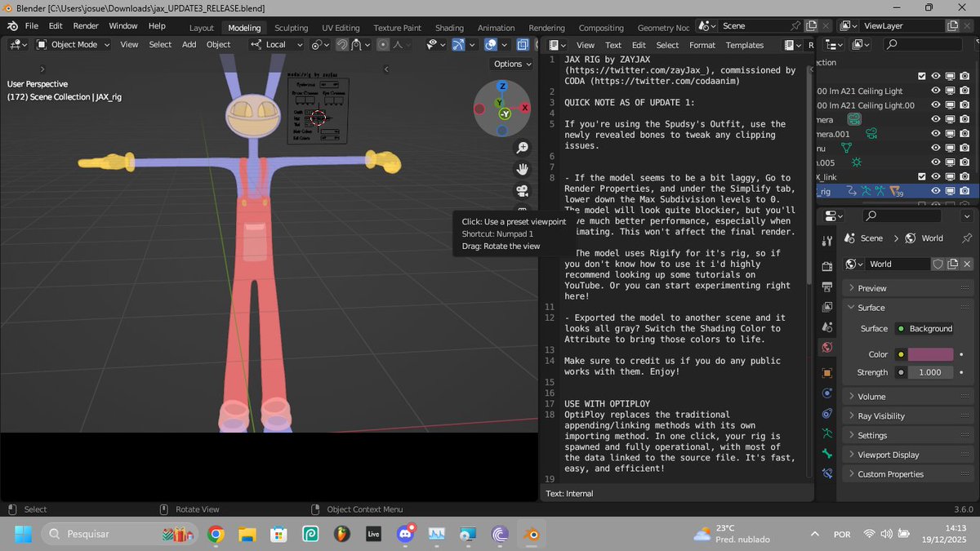The width and height of the screenshot is (980, 551).
Task: Click the zoom magnifier gizmo in viewport
Action: (x=522, y=148)
